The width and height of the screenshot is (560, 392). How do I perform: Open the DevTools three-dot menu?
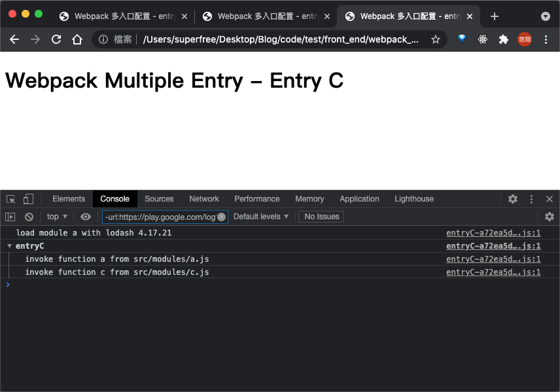pyautogui.click(x=531, y=198)
